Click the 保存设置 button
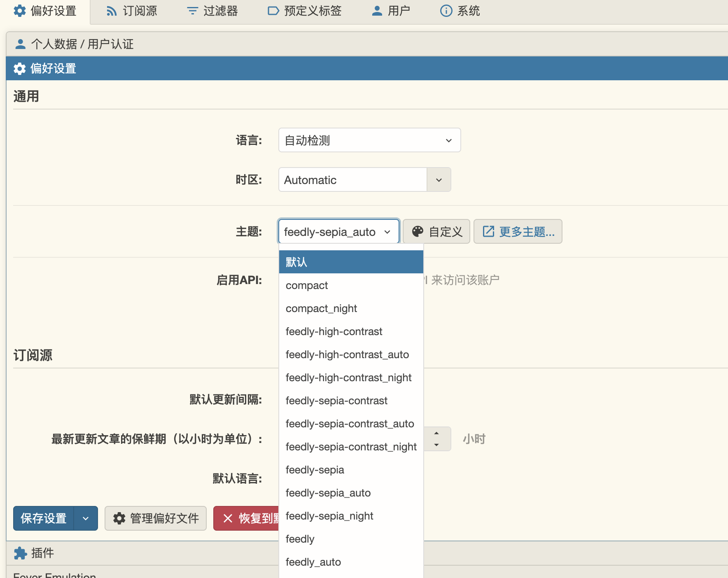 point(44,518)
